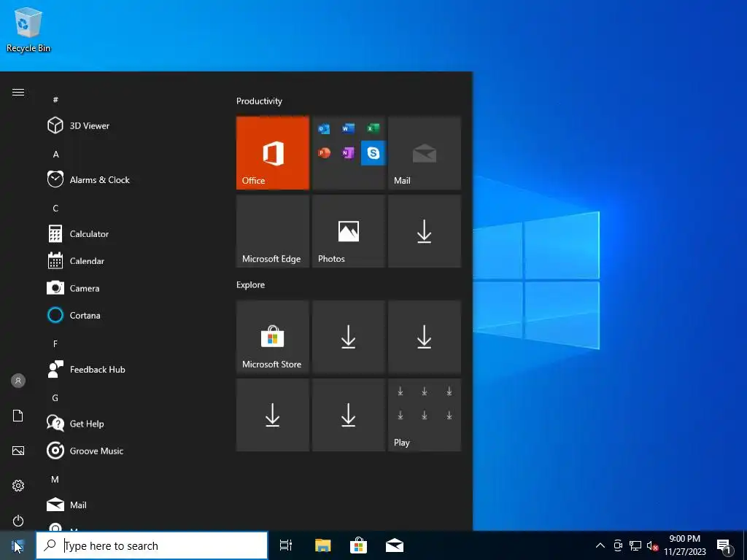Click Excel icon in Office apps tile
Screen dimensions: 747x560
[373, 128]
